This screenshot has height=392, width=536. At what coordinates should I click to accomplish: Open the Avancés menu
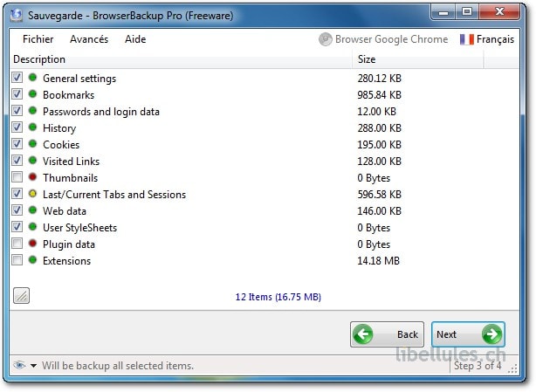pyautogui.click(x=89, y=39)
